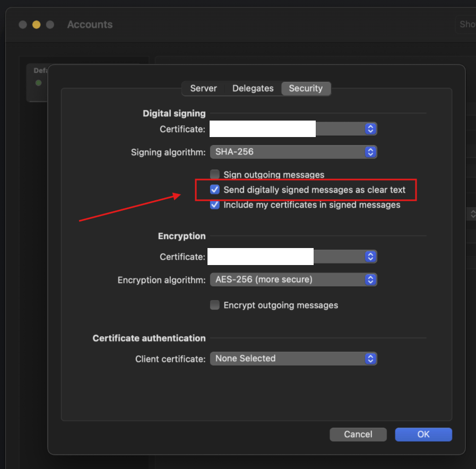Click the signing certificate dropdown arrows

[x=370, y=129]
